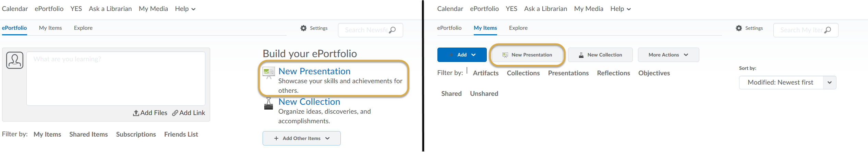
Task: Click the New Presentation link under Build your ePortfolio
Action: (x=314, y=71)
